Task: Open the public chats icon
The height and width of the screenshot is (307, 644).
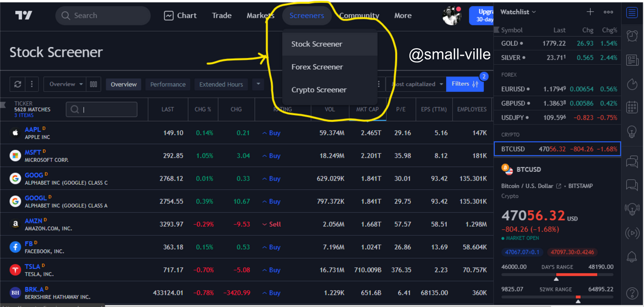Action: click(632, 162)
